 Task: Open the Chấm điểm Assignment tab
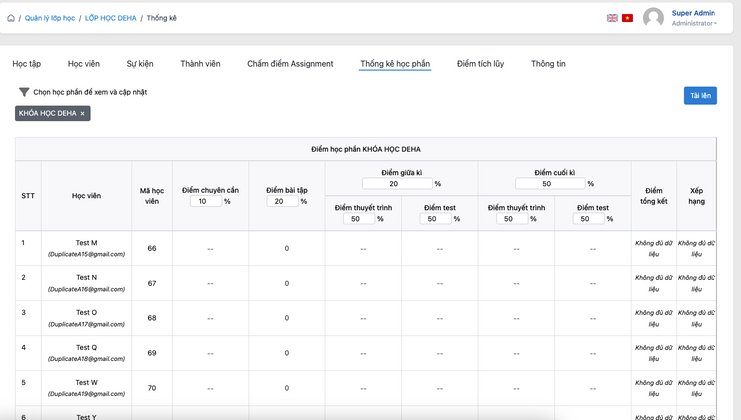pos(290,64)
